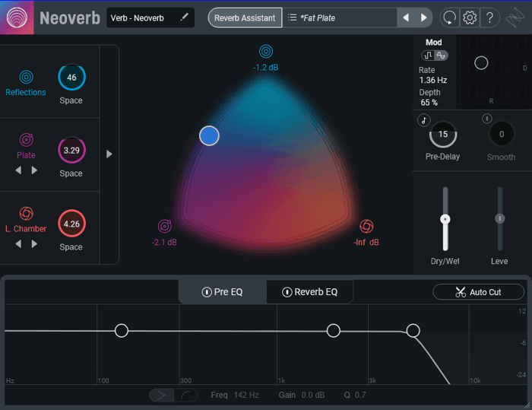Select the mid EQ node near 2 kHz

coord(334,331)
